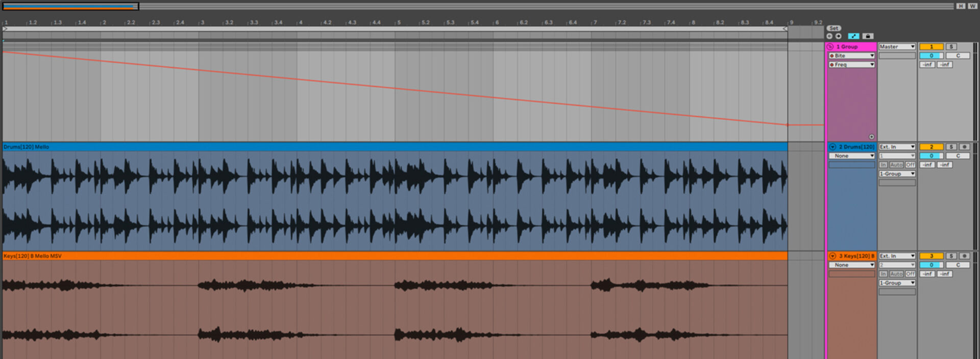Viewport: 980px width, 359px height.
Task: Go to the previous locator arrow
Action: (830, 36)
